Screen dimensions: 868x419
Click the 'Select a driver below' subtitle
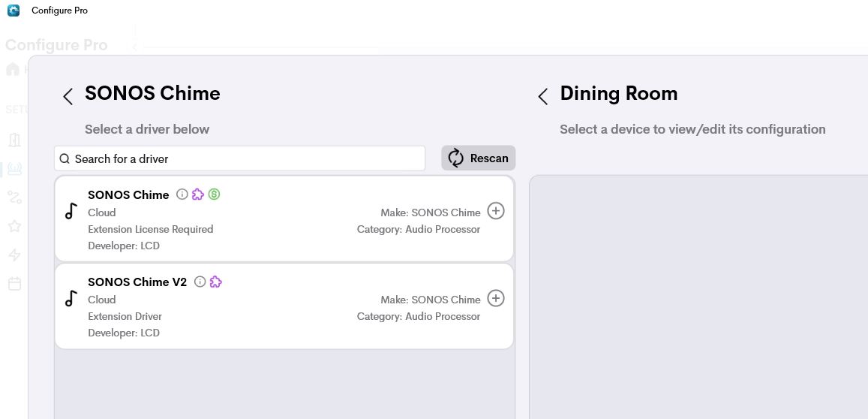point(147,129)
